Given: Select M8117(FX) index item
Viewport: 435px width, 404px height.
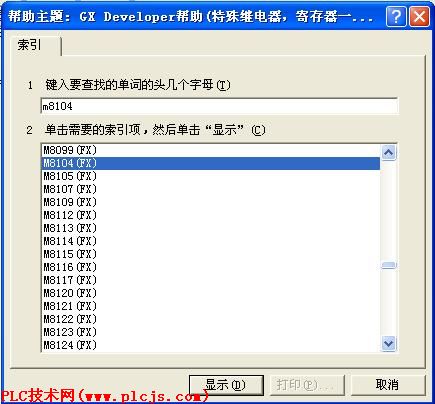Looking at the screenshot, I should point(211,280).
